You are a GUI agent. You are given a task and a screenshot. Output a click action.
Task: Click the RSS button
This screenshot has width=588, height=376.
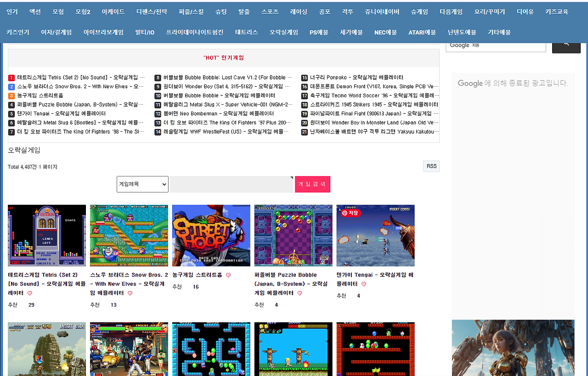click(431, 166)
